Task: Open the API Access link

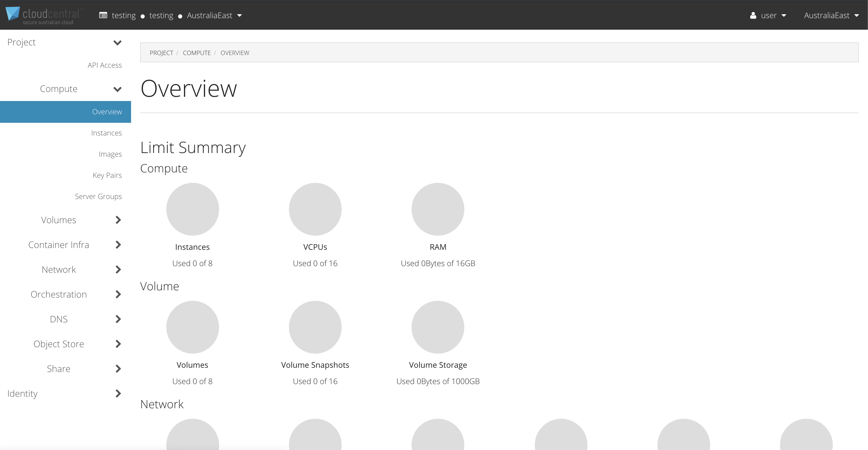Action: tap(104, 65)
